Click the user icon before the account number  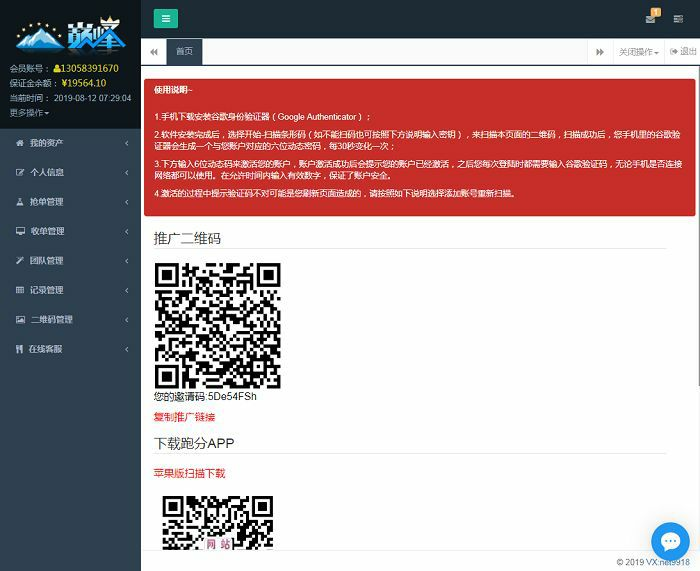57,69
